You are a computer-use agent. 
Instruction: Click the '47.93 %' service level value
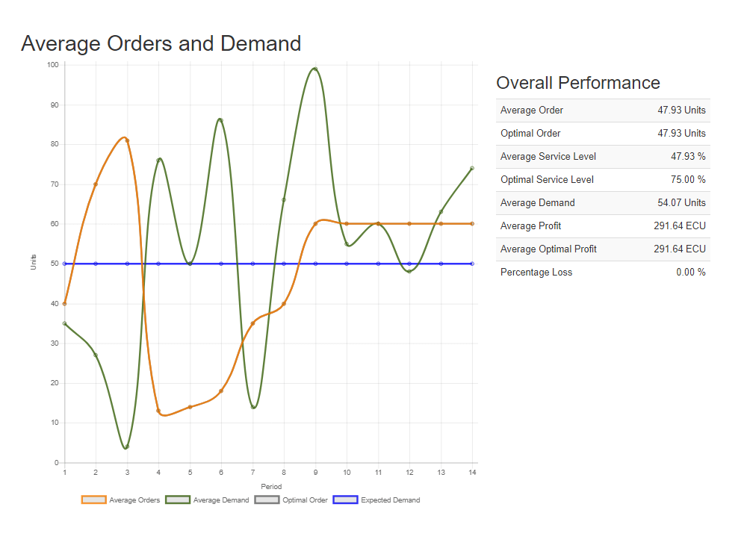[x=688, y=156]
